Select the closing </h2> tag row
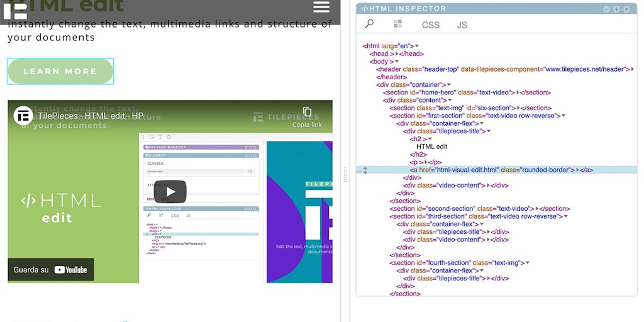 [418, 155]
